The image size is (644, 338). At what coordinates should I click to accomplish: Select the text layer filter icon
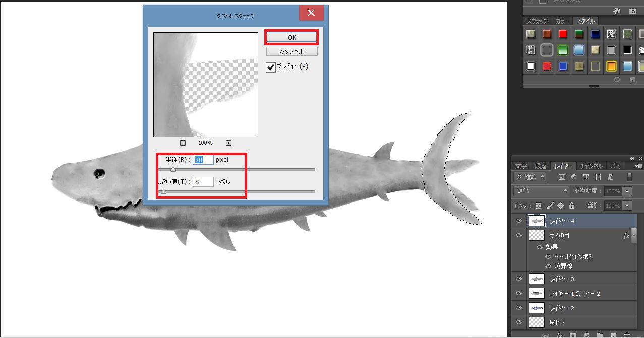(586, 177)
